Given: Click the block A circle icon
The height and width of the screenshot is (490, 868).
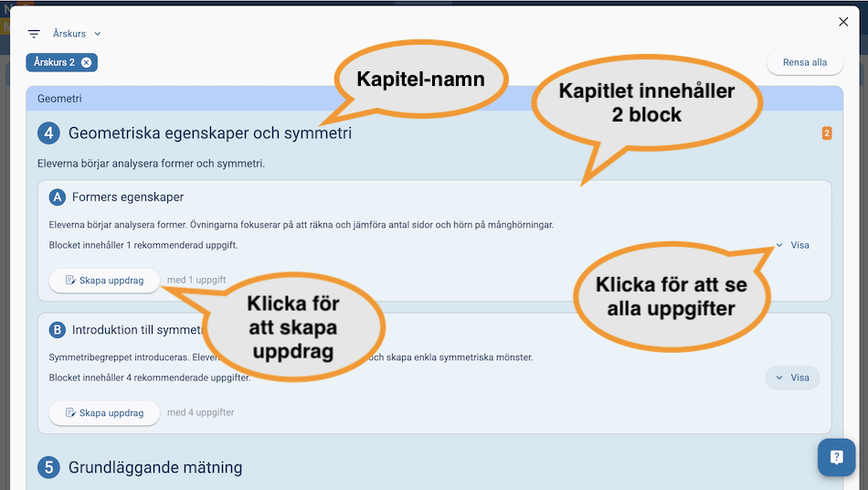Looking at the screenshot, I should pos(58,197).
